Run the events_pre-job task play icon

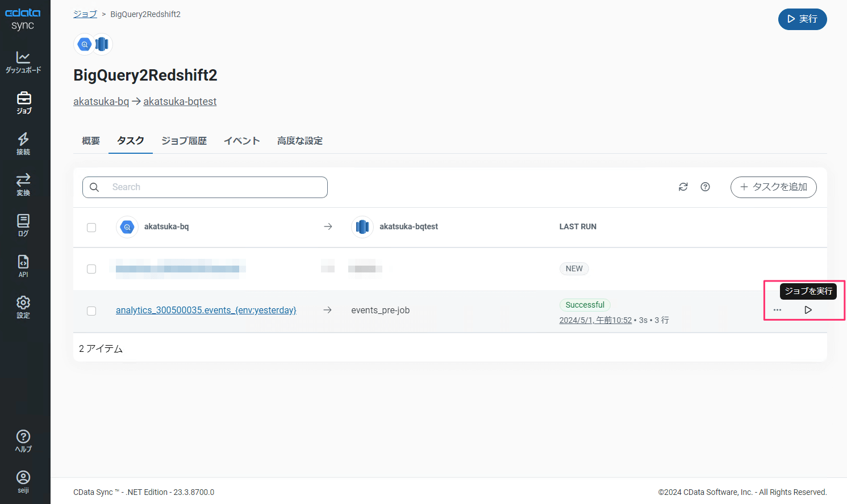tap(808, 310)
